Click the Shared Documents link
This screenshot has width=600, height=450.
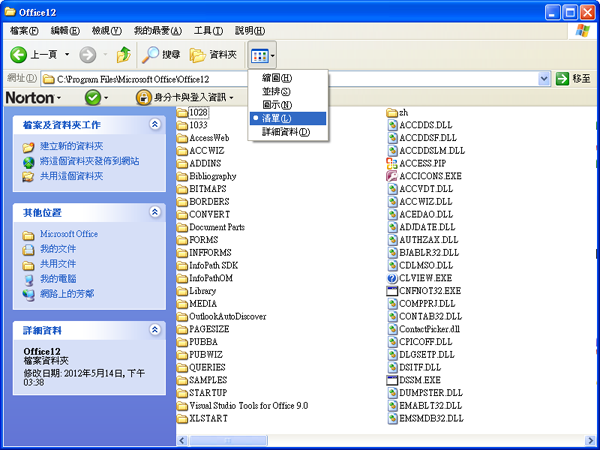(58, 264)
